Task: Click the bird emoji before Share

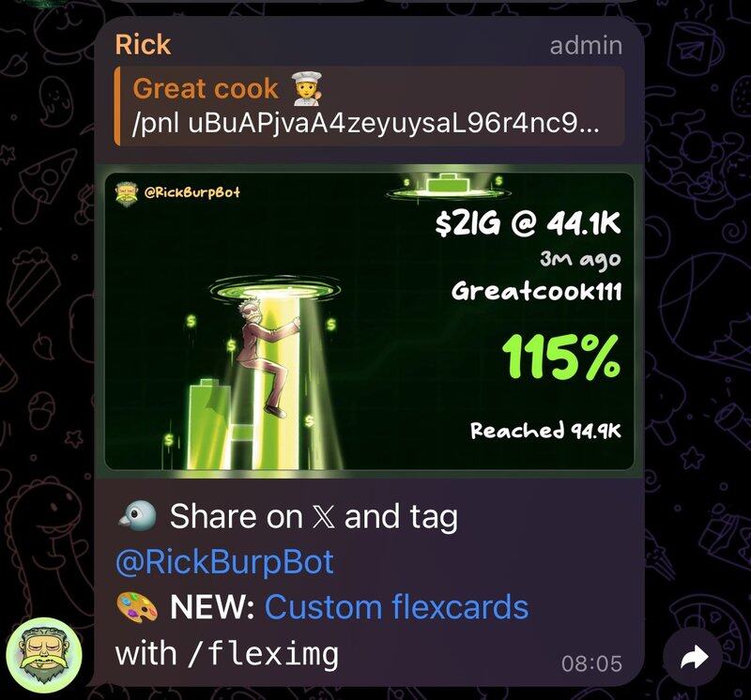Action: point(136,515)
